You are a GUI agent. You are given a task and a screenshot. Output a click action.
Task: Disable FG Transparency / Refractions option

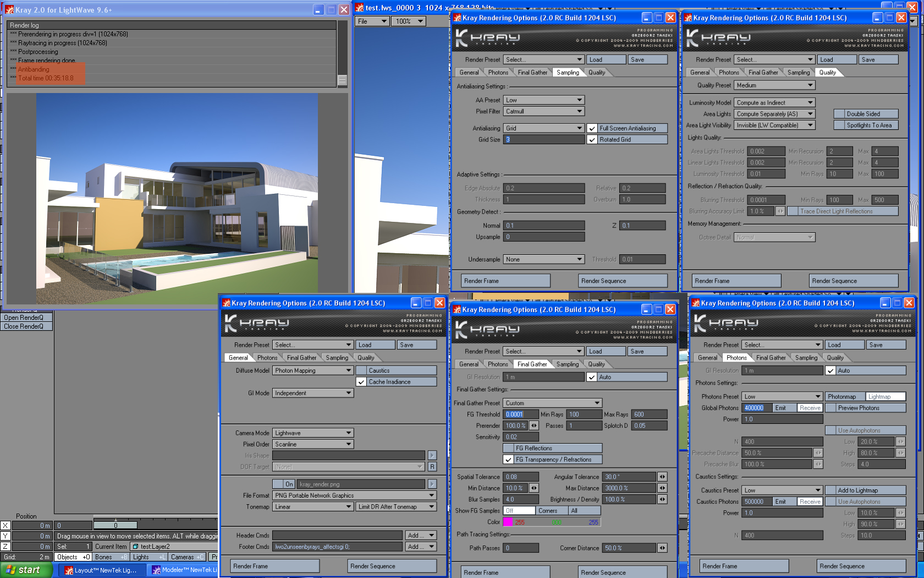(509, 460)
